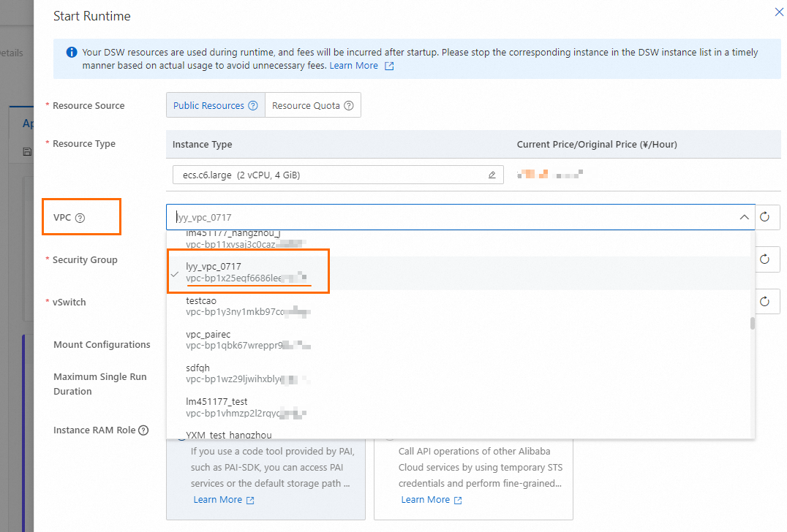Select vpc_pairec in the VPC dropdown

(x=208, y=334)
